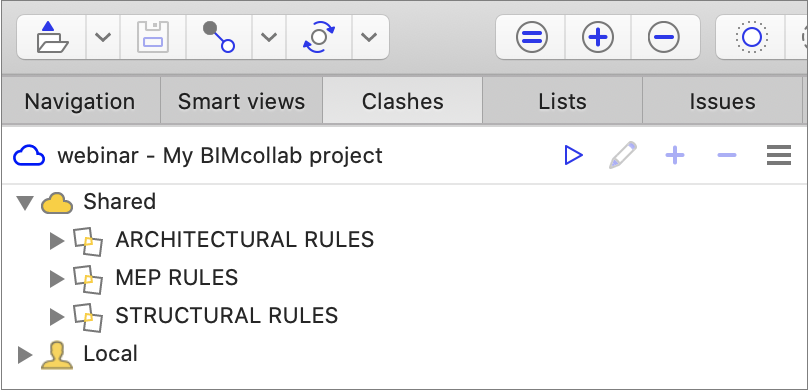This screenshot has height=391, width=808.
Task: Switch to the Smart views tab
Action: (x=242, y=101)
